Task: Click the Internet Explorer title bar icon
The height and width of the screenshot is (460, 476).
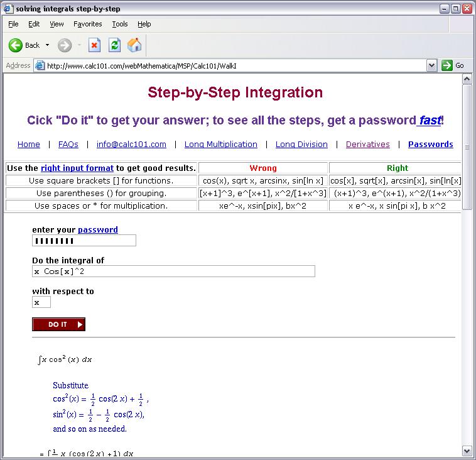Action: click(8, 9)
